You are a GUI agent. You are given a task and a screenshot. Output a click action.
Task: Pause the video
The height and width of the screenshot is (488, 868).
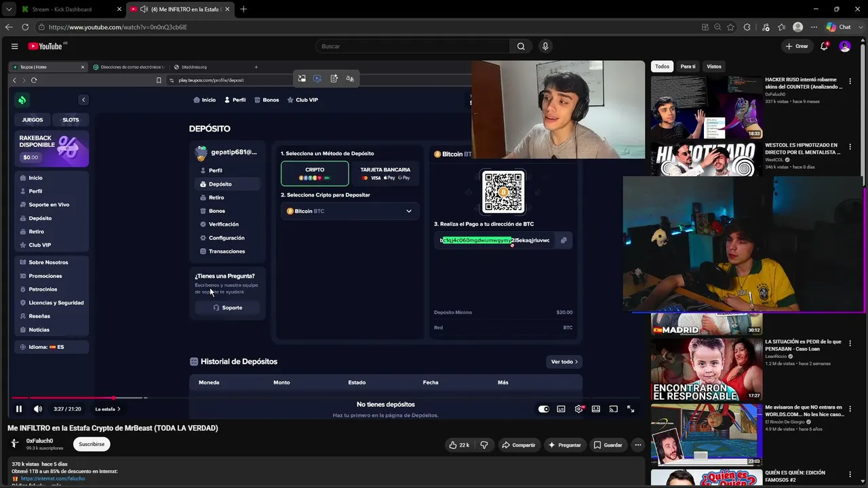click(19, 409)
